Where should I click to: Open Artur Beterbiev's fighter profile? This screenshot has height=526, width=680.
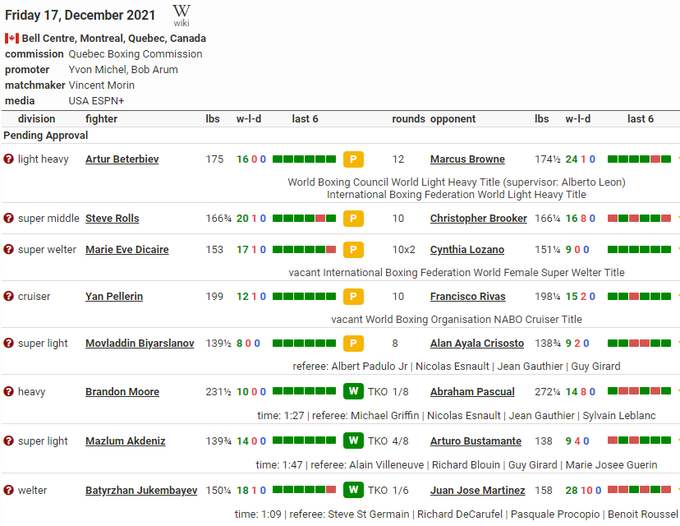tap(121, 159)
